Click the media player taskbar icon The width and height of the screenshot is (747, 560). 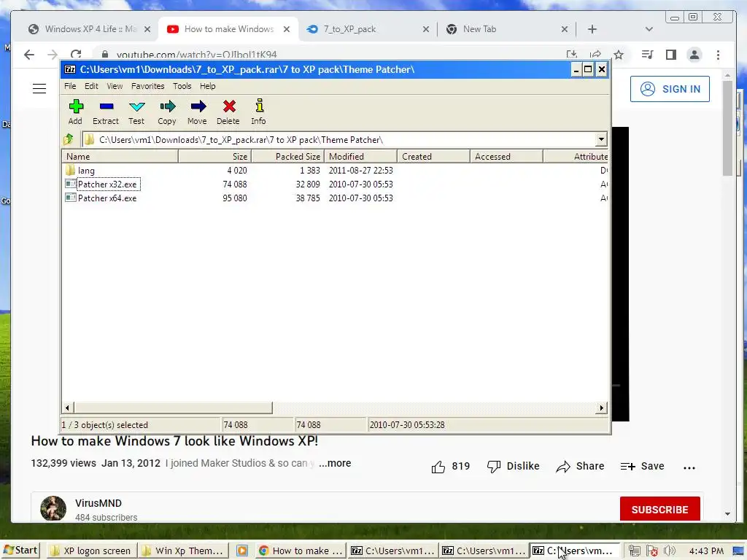click(x=242, y=551)
